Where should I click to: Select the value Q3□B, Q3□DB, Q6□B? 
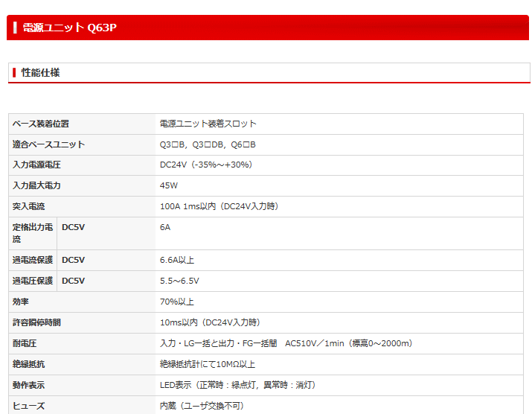coord(208,144)
